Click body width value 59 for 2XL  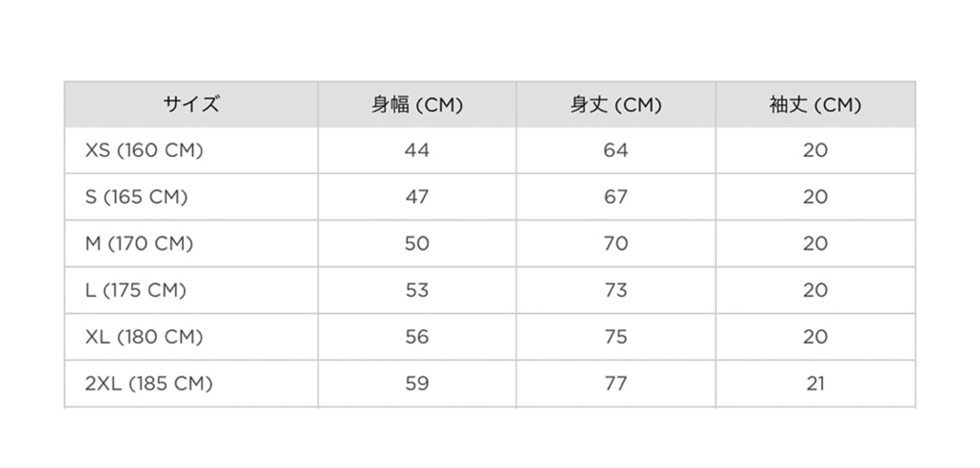tap(417, 384)
